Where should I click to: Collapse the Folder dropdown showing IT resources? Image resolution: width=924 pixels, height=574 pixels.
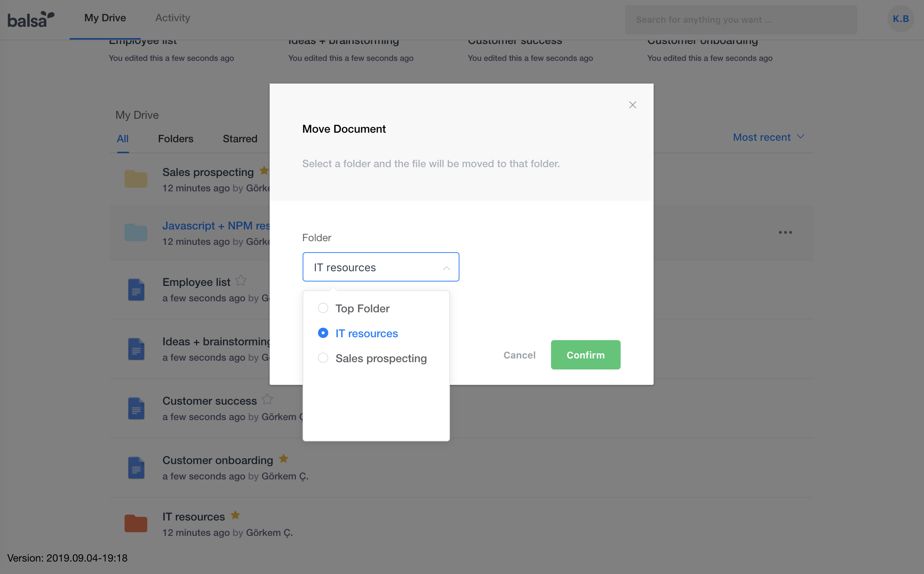click(381, 267)
